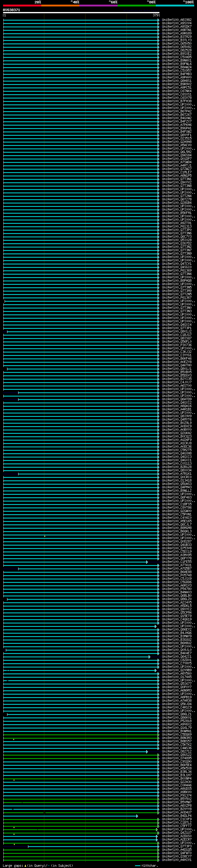Select the UniRef100_A4R1B1 label
The width and height of the screenshot is (197, 868).
click(x=176, y=410)
